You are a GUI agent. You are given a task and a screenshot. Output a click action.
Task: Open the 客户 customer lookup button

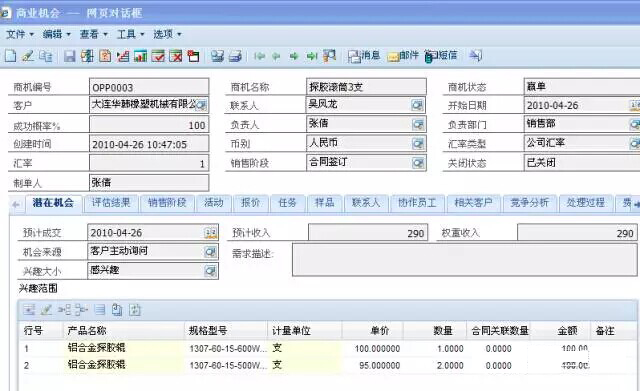202,105
